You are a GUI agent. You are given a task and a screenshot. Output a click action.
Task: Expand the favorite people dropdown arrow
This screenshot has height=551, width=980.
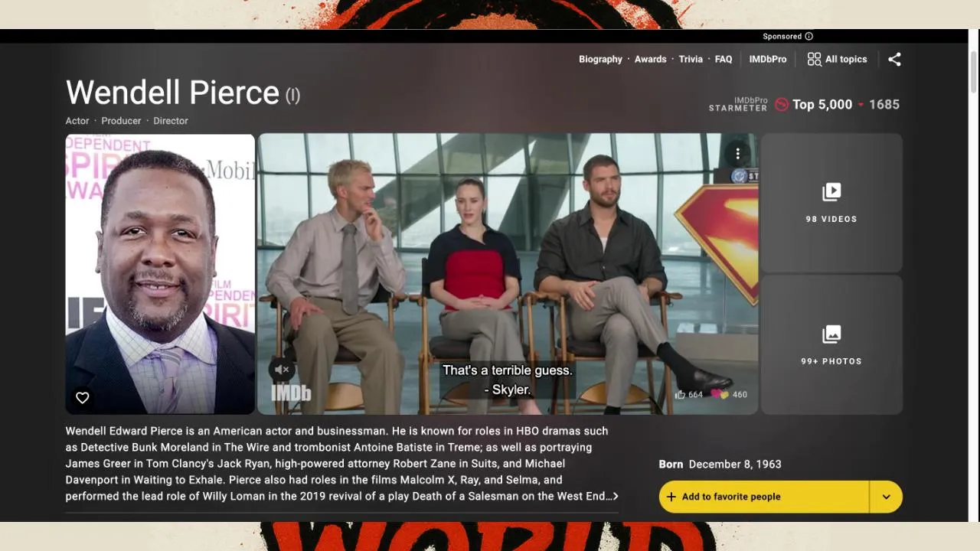[886, 497]
